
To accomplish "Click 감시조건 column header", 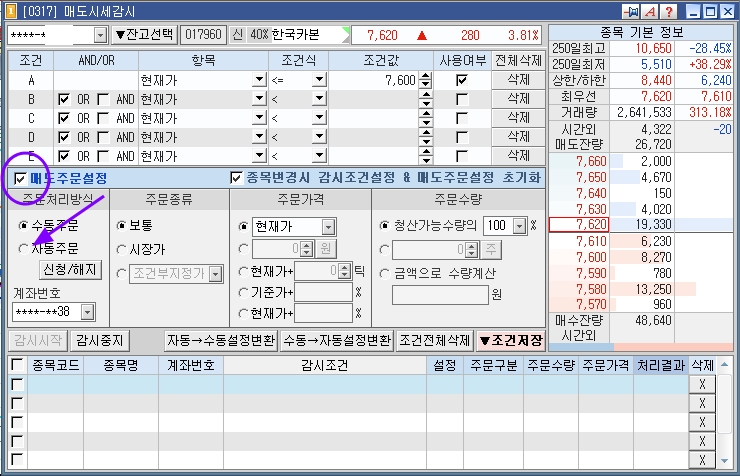I will (325, 365).
